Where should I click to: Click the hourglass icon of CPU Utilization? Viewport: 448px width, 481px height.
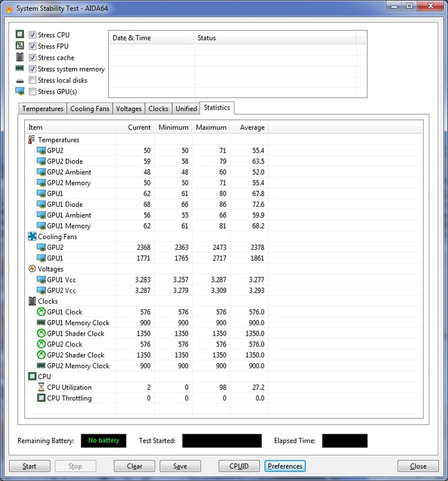[41, 387]
